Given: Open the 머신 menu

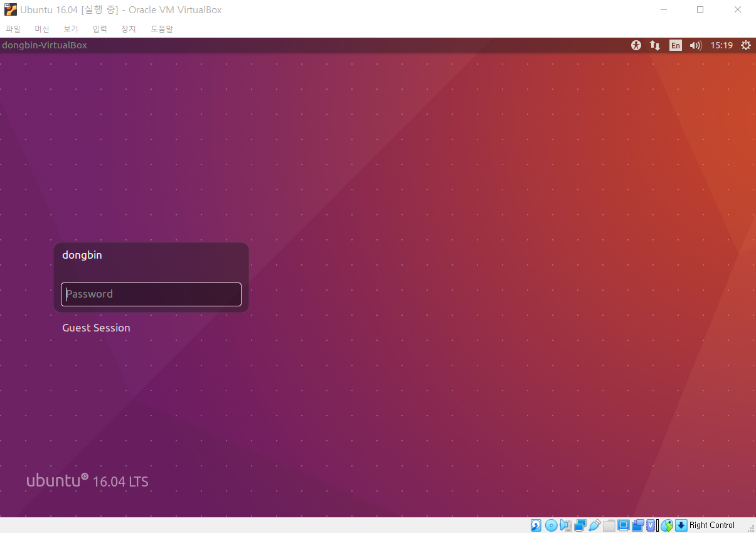Looking at the screenshot, I should (x=42, y=29).
